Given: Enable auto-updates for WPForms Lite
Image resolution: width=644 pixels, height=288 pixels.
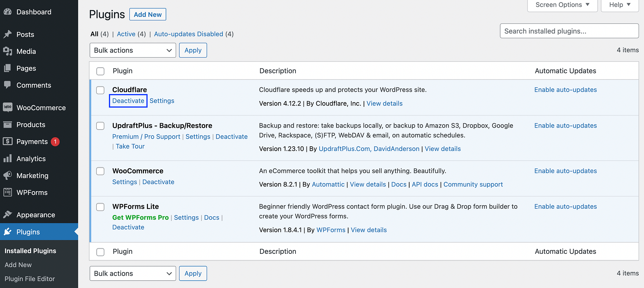Looking at the screenshot, I should pyautogui.click(x=566, y=207).
